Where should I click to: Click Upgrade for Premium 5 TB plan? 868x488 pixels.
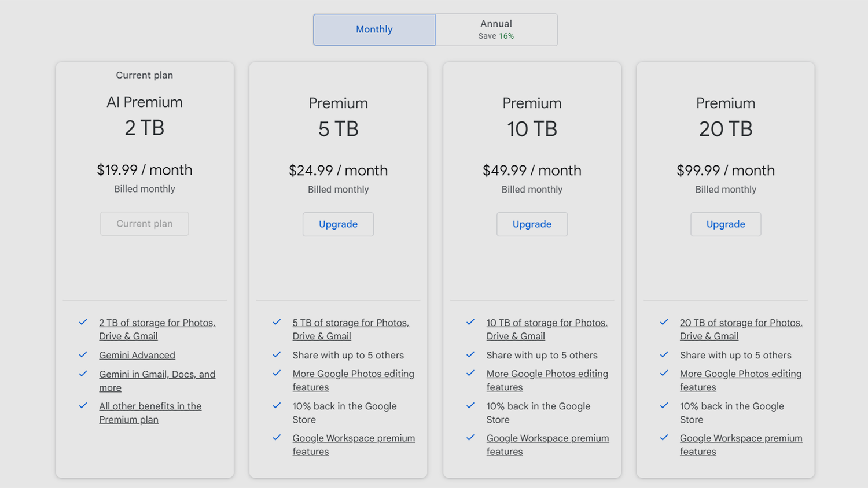point(338,224)
